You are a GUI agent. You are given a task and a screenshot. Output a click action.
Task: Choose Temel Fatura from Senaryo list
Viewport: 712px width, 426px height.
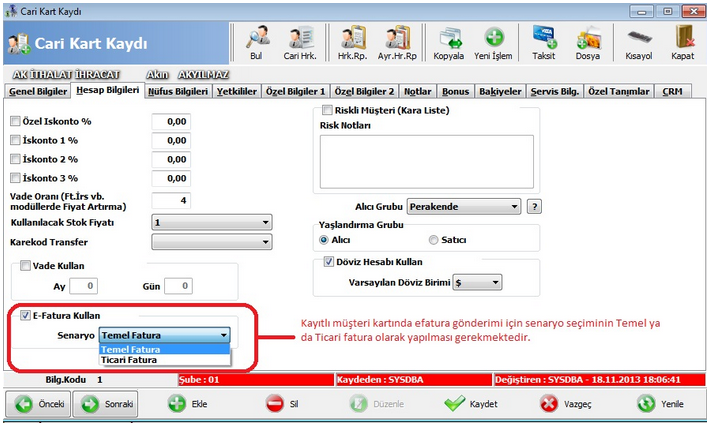[x=164, y=349]
